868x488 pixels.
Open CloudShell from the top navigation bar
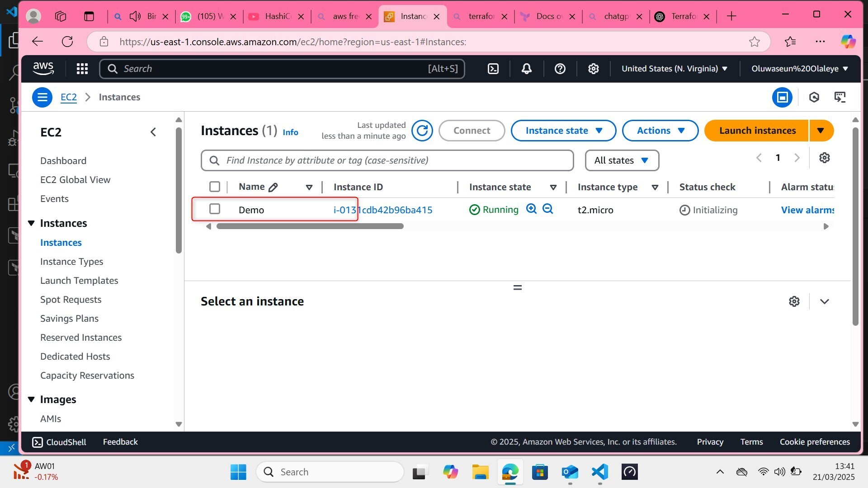point(493,69)
